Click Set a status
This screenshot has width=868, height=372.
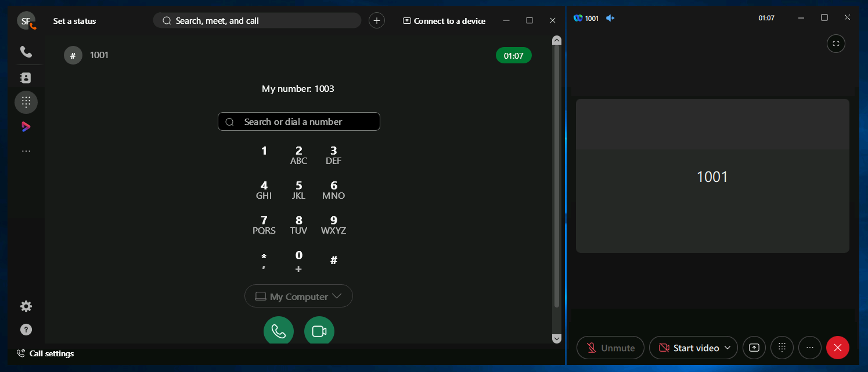coord(74,21)
